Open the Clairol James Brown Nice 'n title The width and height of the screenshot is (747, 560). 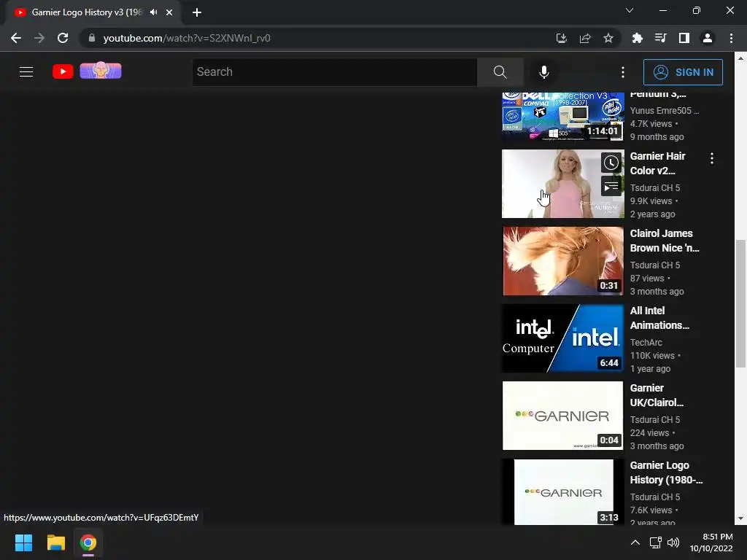[665, 241]
